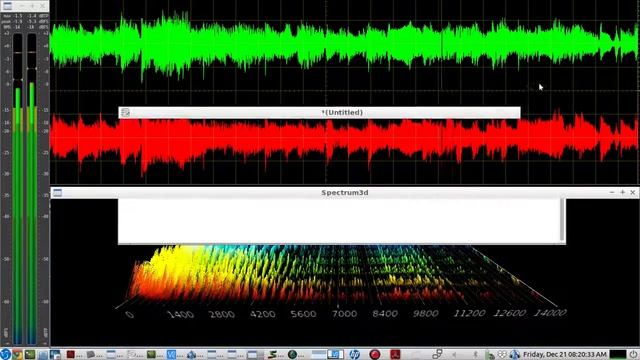The height and width of the screenshot is (360, 640).
Task: Click the 9800 frequency axis label
Action: 426,313
